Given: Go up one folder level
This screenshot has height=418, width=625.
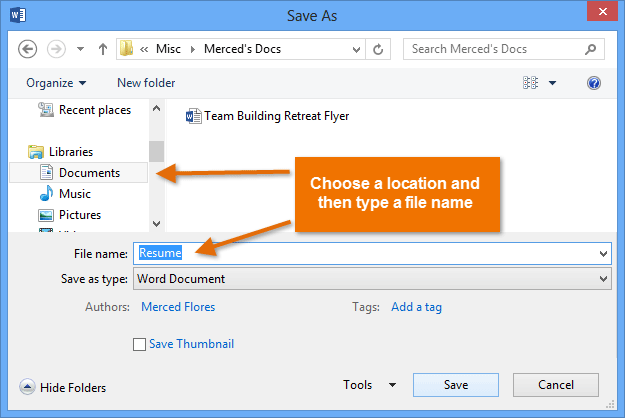Looking at the screenshot, I should click(x=103, y=49).
